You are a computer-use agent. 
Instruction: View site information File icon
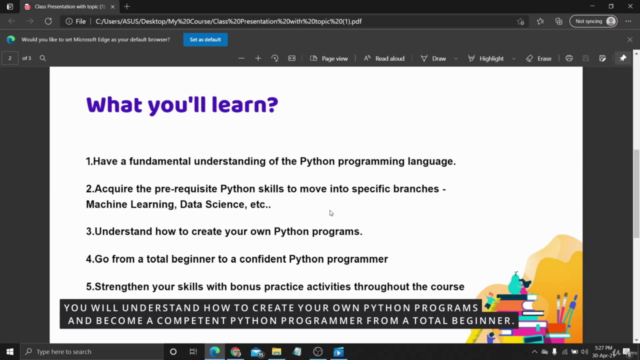pyautogui.click(x=76, y=21)
